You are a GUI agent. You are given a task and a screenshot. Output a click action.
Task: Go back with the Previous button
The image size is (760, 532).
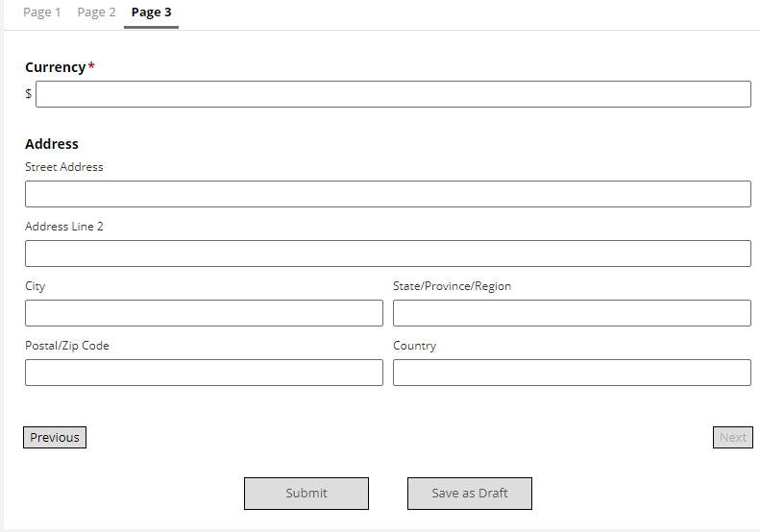(55, 438)
